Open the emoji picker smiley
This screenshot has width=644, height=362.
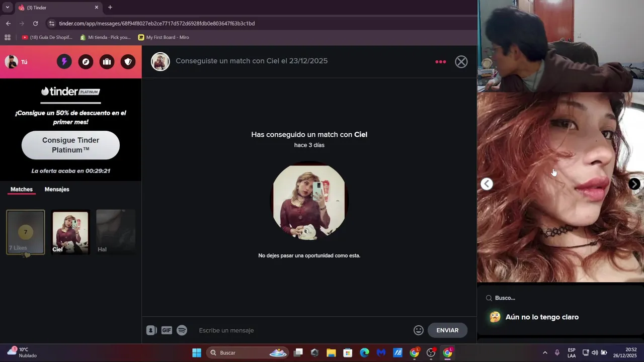click(x=419, y=330)
